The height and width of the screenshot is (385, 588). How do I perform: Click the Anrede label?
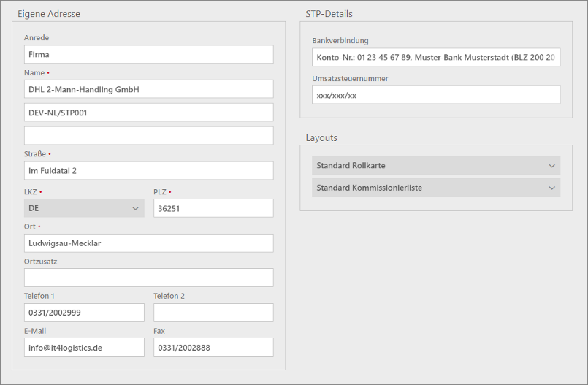(x=37, y=37)
